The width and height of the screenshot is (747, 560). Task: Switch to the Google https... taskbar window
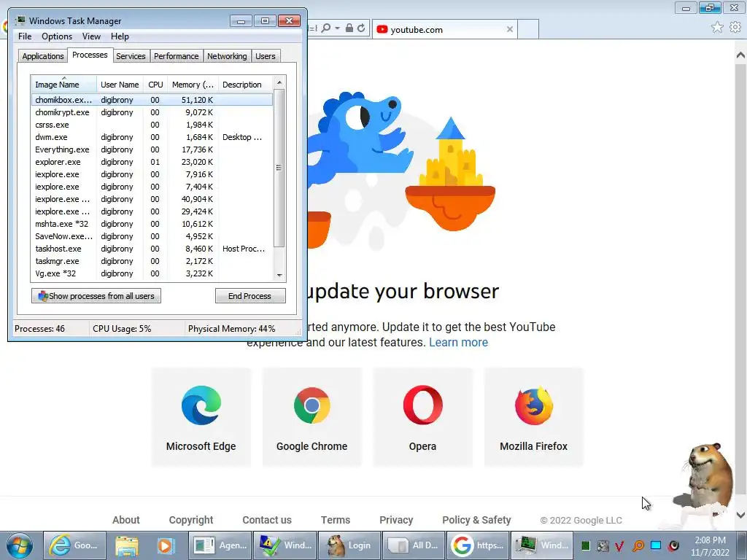478,545
